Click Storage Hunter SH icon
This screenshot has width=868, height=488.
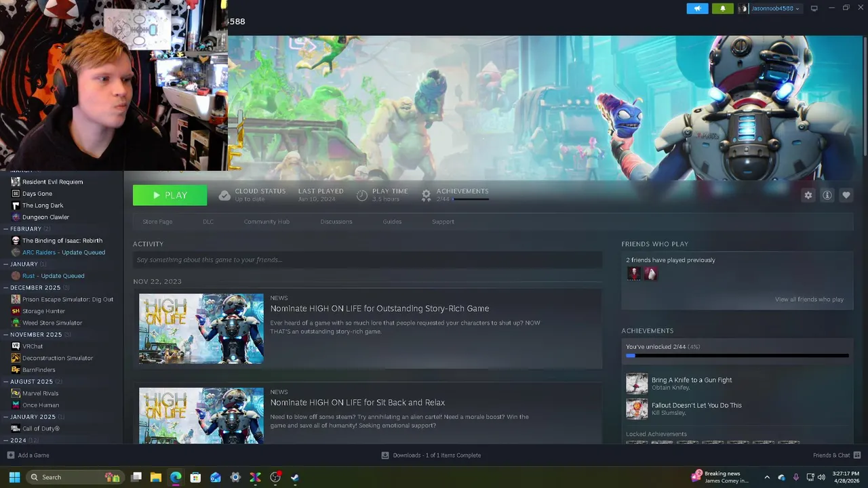pyautogui.click(x=16, y=311)
